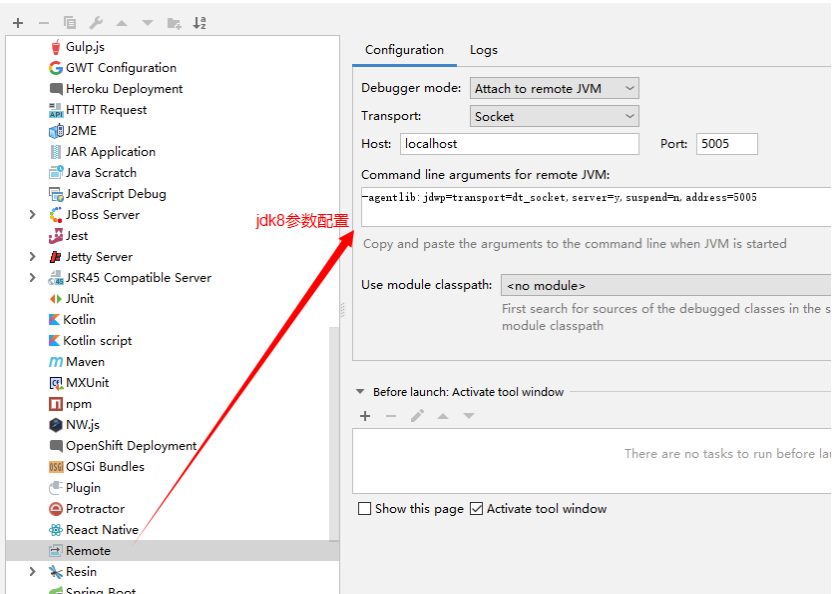This screenshot has height=594, width=832.
Task: Click the Remove task minus icon under Before launch
Action: pos(391,416)
